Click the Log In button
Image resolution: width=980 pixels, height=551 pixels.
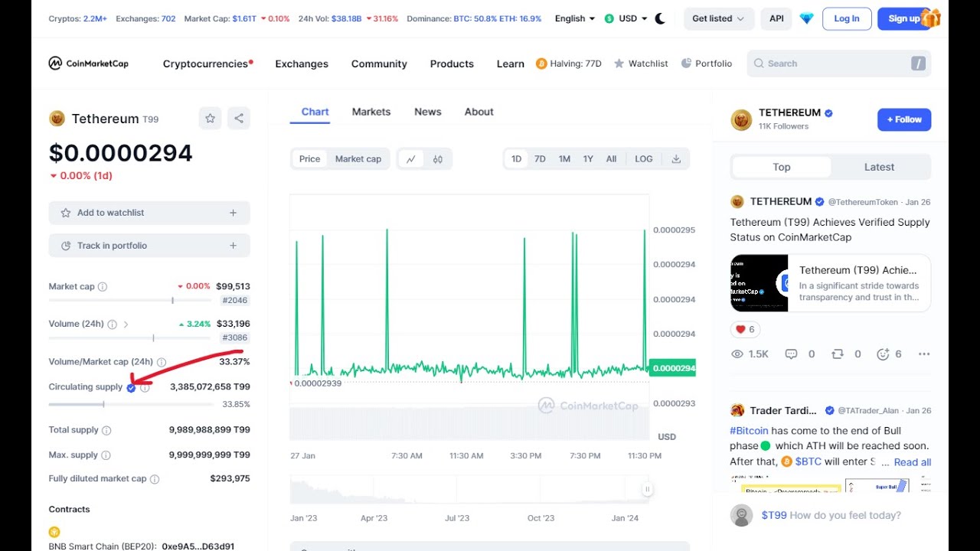pyautogui.click(x=847, y=18)
